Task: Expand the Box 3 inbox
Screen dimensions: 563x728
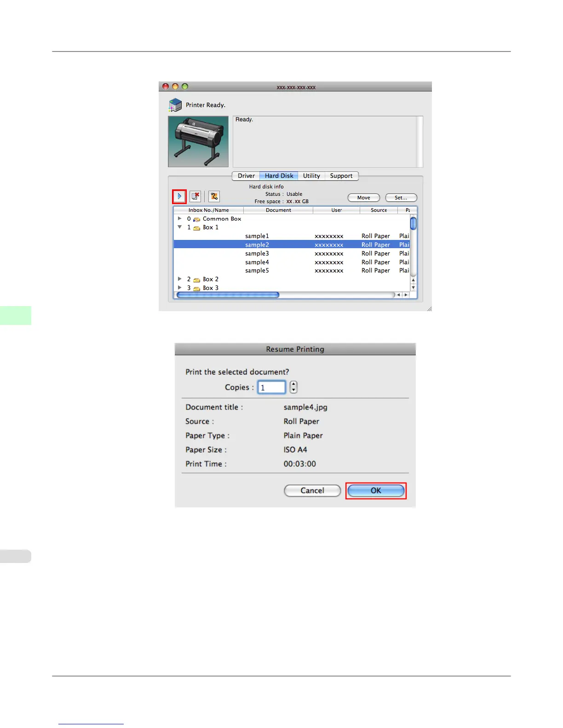Action: pyautogui.click(x=179, y=288)
